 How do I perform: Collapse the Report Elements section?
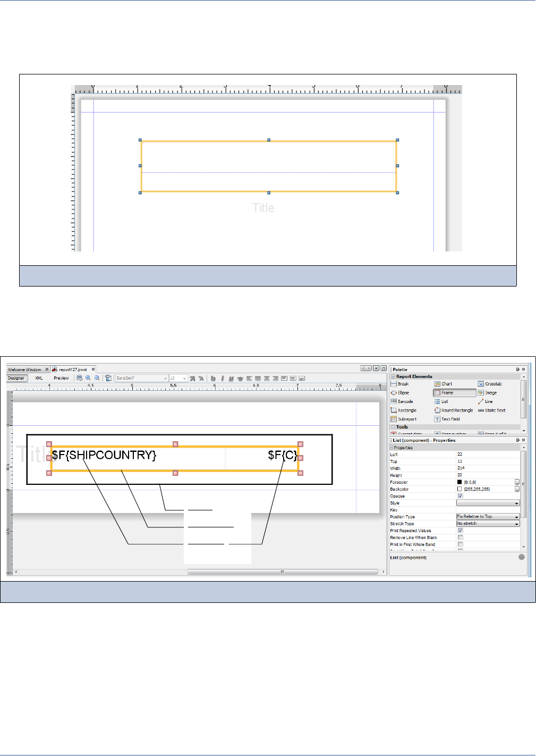pyautogui.click(x=393, y=376)
